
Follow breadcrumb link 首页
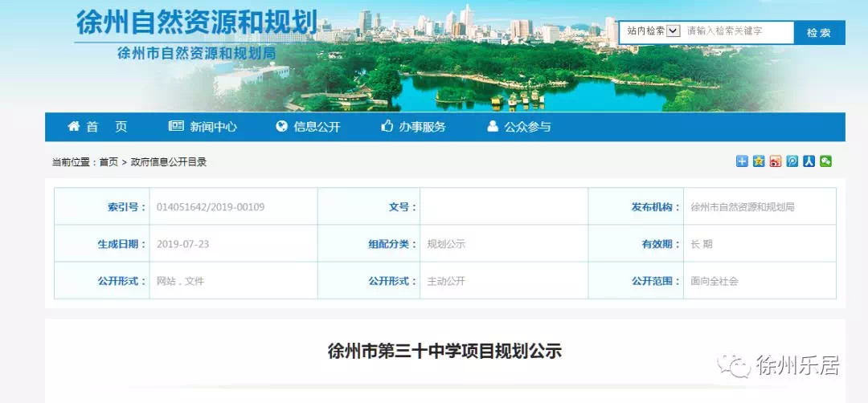108,162
